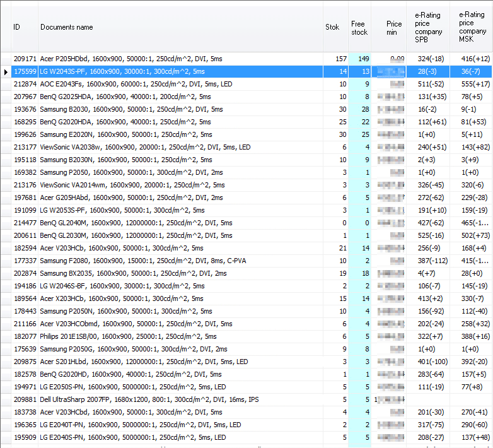
Task: Click SPB rating cell 511(-52)
Action: click(x=428, y=84)
